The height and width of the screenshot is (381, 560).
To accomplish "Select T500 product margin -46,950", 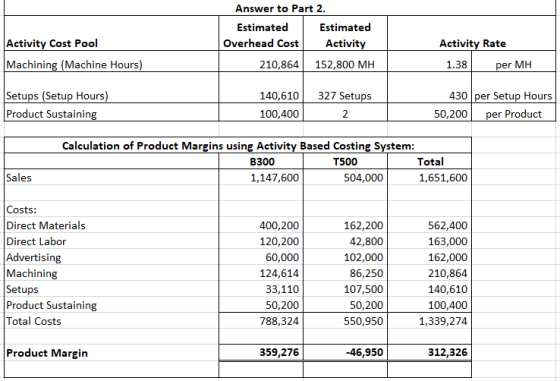I will (x=345, y=353).
